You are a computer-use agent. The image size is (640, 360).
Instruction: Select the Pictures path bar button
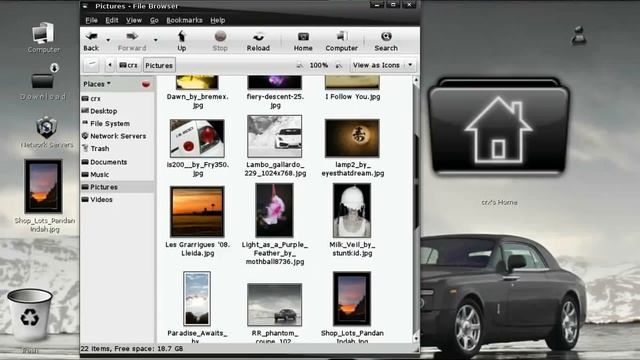coord(159,65)
